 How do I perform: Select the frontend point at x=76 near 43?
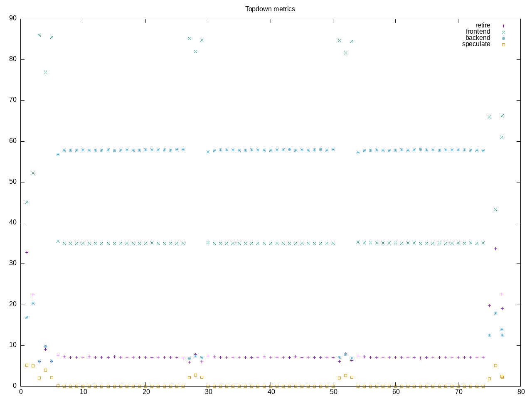(495, 210)
